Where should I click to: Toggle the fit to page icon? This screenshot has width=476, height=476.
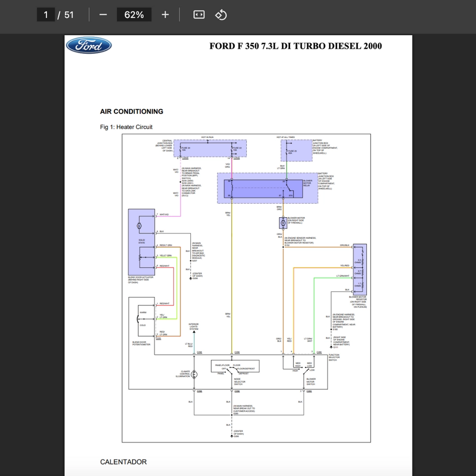click(x=199, y=15)
